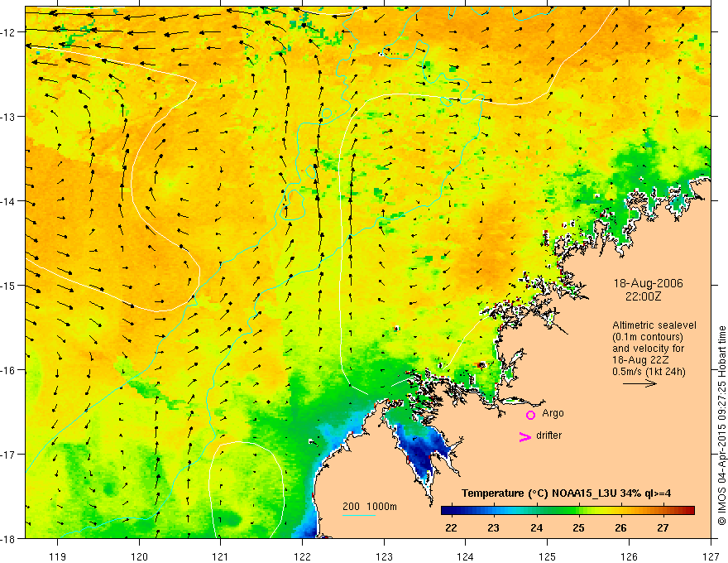Click the longitude label 121
The height and width of the screenshot is (563, 728).
pyautogui.click(x=221, y=556)
